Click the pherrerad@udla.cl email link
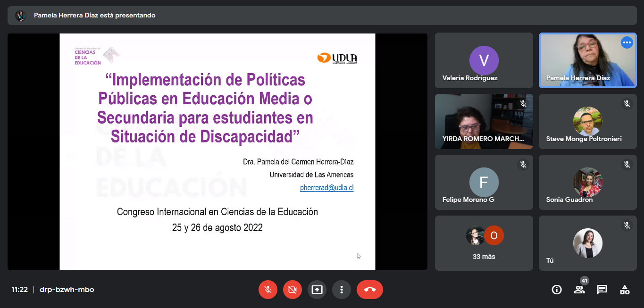The image size is (644, 308). [x=326, y=188]
